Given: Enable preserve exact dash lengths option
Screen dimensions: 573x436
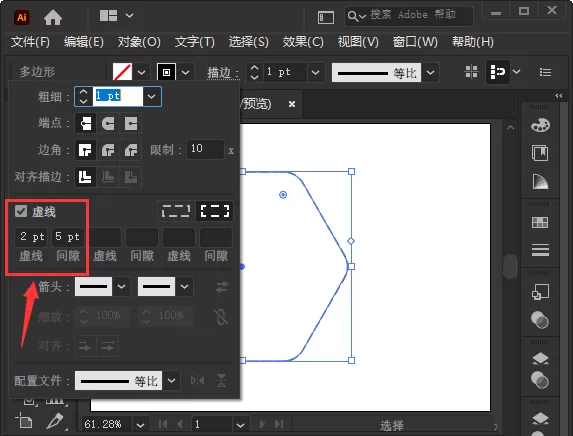Looking at the screenshot, I should coord(176,211).
